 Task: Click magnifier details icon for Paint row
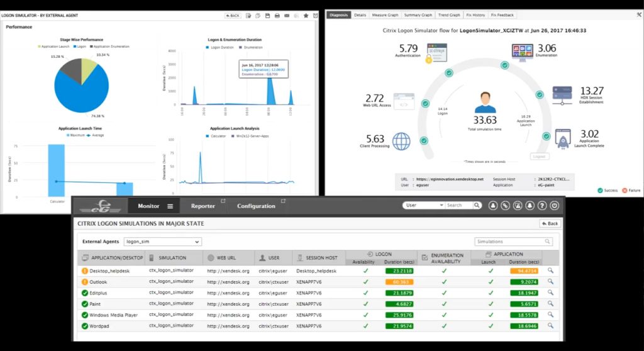(x=550, y=304)
